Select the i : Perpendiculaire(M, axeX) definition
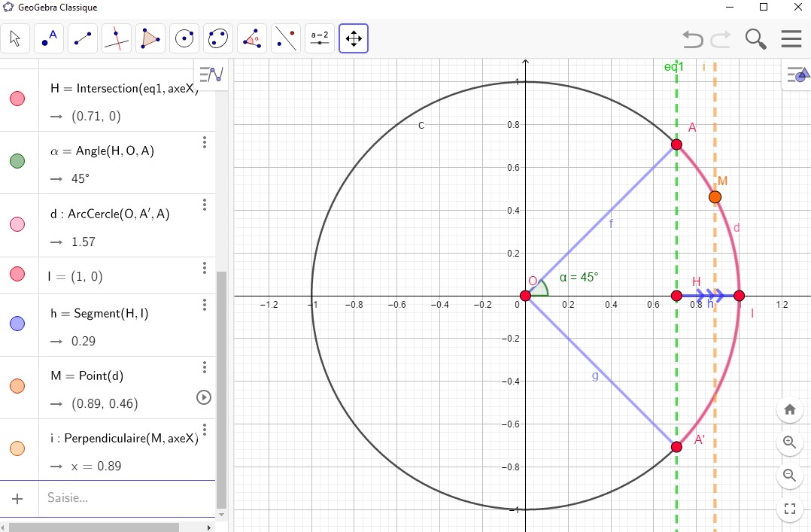 point(124,439)
